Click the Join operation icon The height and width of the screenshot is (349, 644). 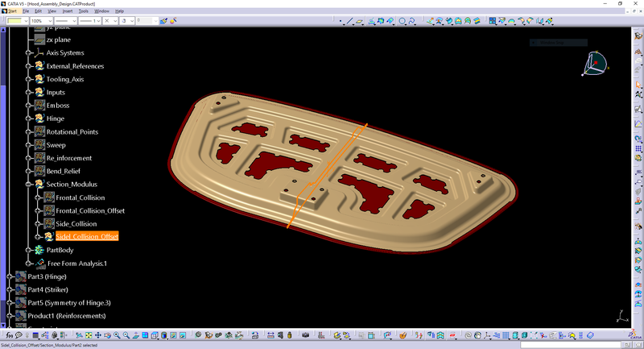(x=493, y=21)
